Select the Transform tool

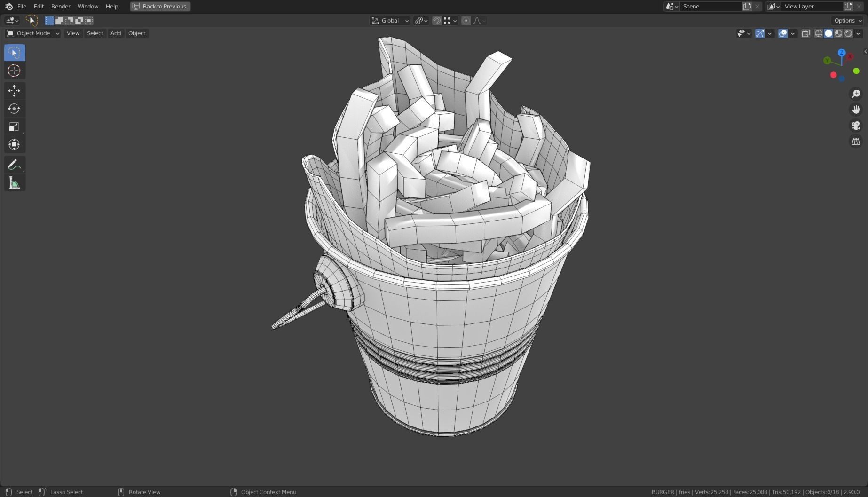pyautogui.click(x=15, y=144)
